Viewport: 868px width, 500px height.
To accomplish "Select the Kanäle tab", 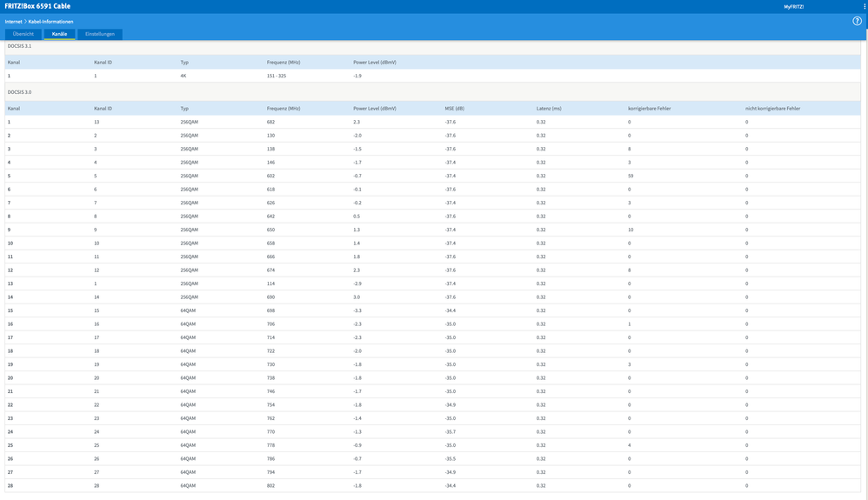I will pos(59,34).
